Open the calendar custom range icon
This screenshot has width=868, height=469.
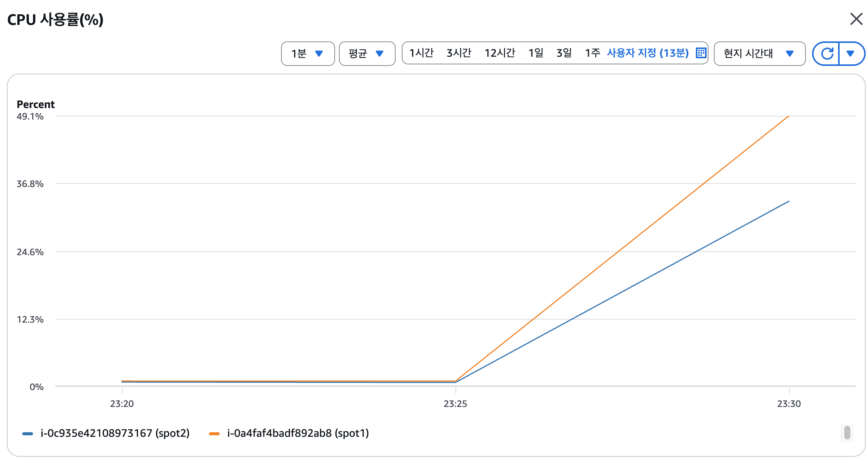click(x=701, y=53)
